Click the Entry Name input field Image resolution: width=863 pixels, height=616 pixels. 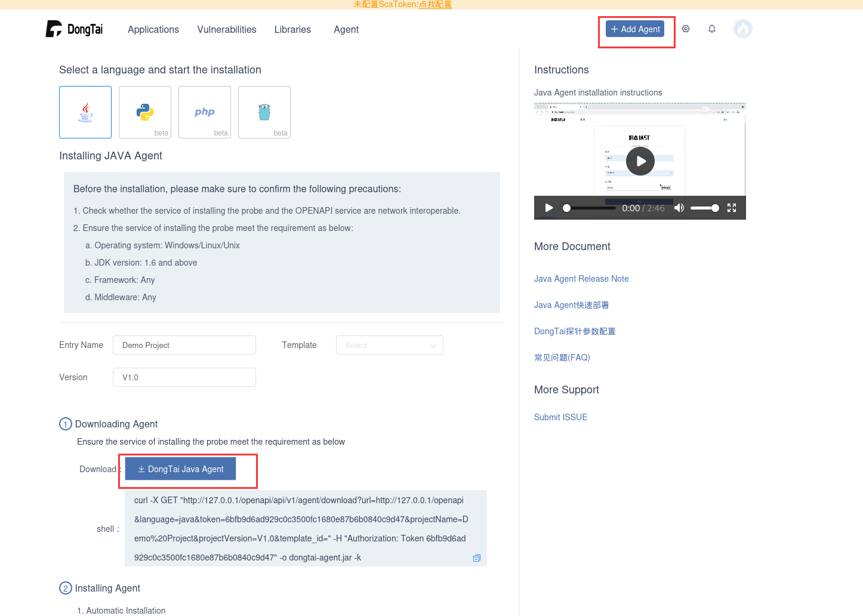point(184,345)
